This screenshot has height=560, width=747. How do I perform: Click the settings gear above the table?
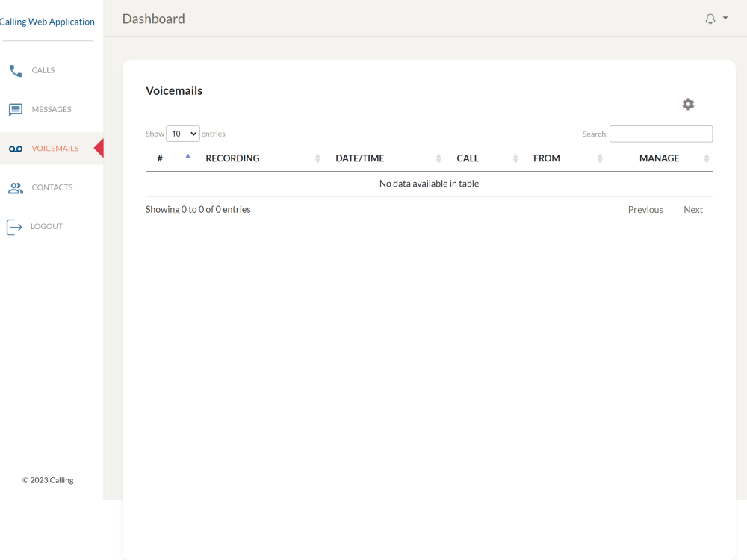(x=688, y=104)
